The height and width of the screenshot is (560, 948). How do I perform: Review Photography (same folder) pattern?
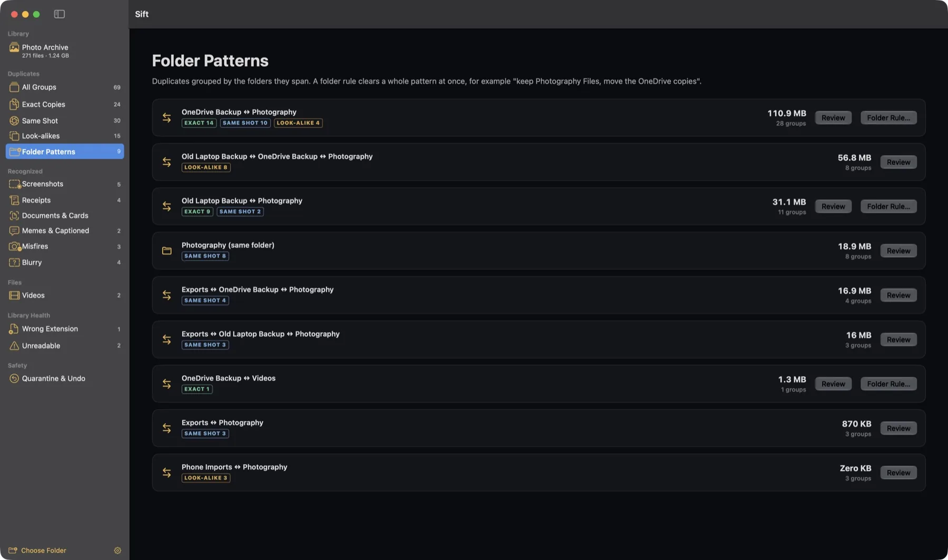point(898,251)
